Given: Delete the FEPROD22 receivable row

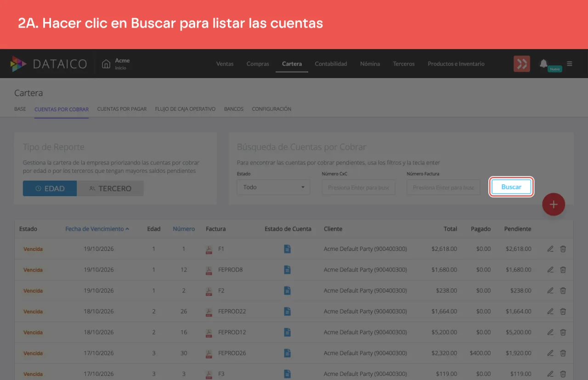Looking at the screenshot, I should pyautogui.click(x=563, y=311).
